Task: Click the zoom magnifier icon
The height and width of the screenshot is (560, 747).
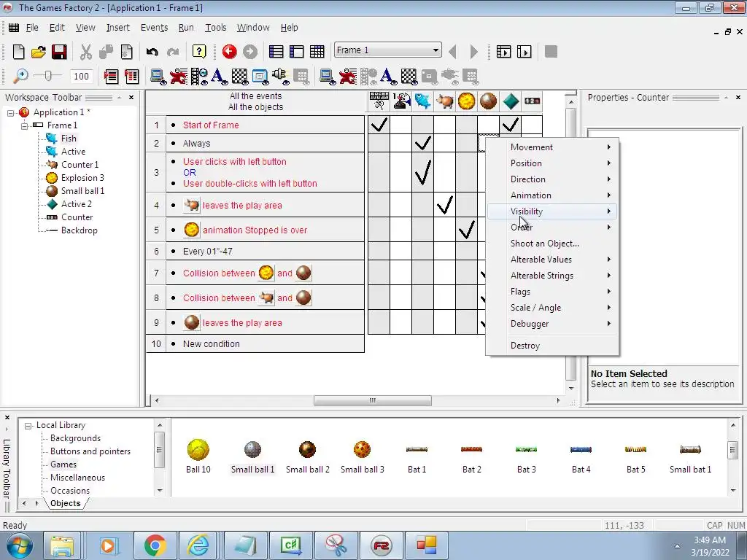Action: pos(20,76)
